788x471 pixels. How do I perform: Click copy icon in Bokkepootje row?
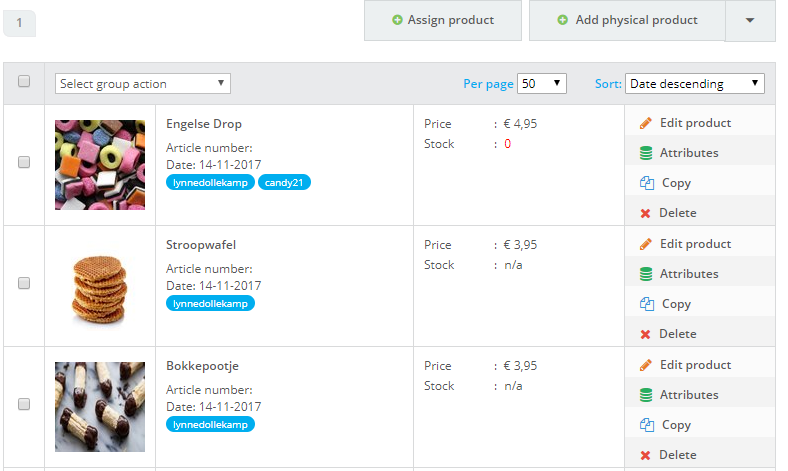coord(645,425)
